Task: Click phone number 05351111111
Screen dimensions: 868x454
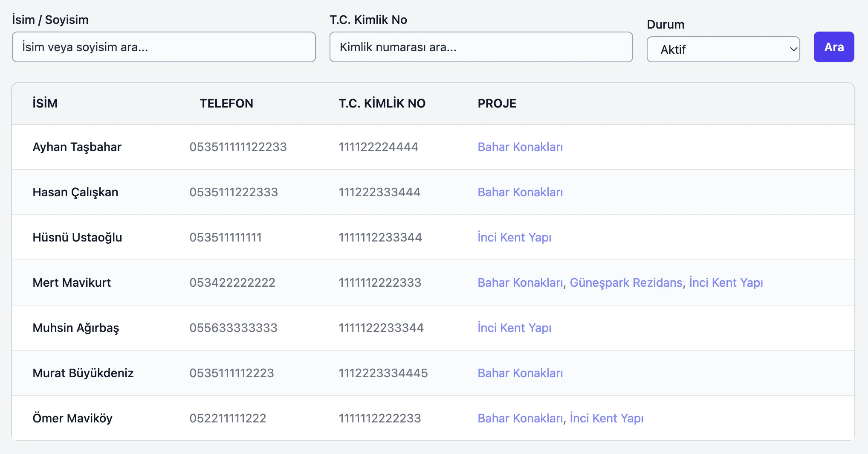Action: click(x=226, y=237)
